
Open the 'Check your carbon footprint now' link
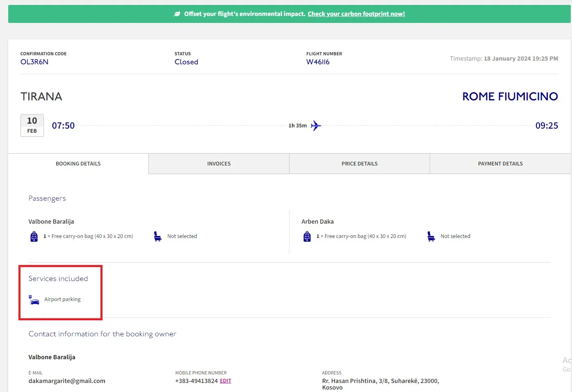click(356, 14)
